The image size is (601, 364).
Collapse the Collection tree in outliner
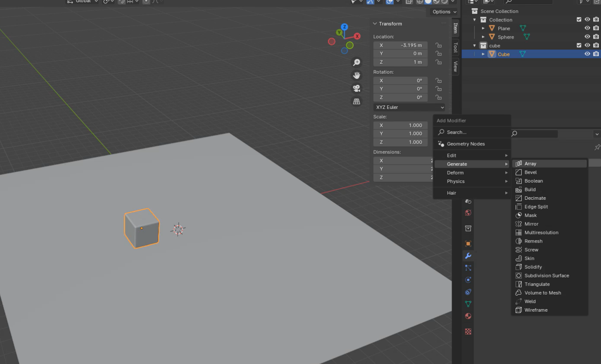[x=475, y=20]
